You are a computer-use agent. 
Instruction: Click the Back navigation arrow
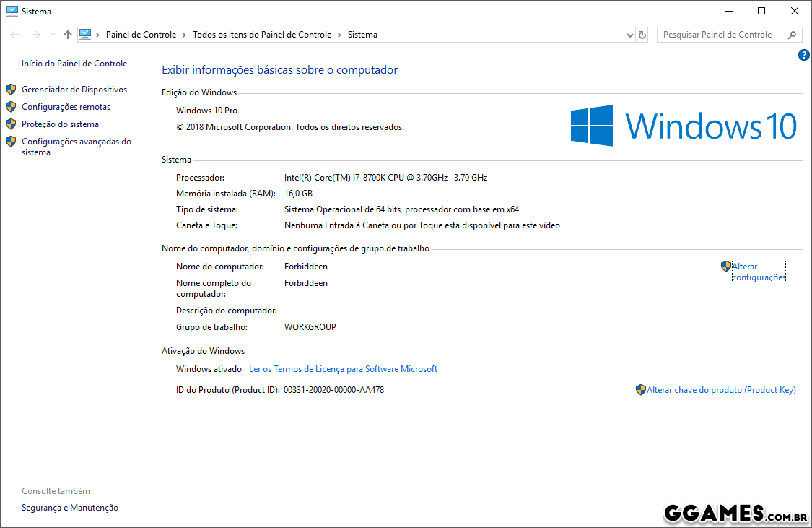[x=14, y=35]
